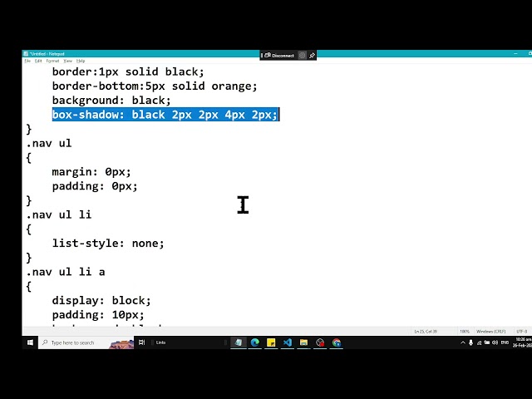This screenshot has height=399, width=532.
Task: Click the microphone icon in system tray
Action: 471,342
